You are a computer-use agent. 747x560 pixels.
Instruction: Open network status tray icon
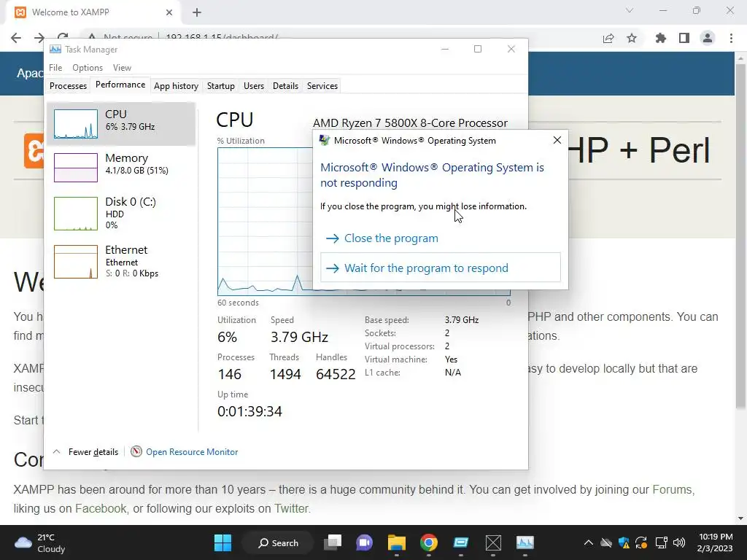661,542
